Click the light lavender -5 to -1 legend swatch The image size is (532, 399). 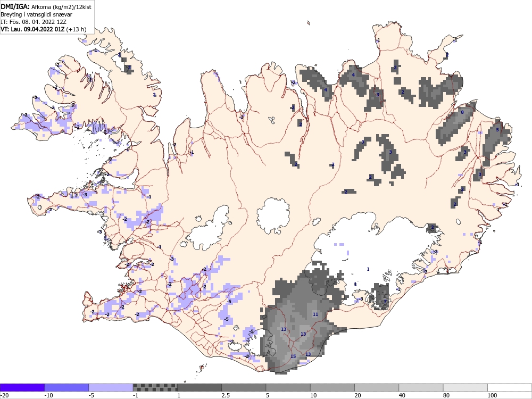tap(111, 387)
